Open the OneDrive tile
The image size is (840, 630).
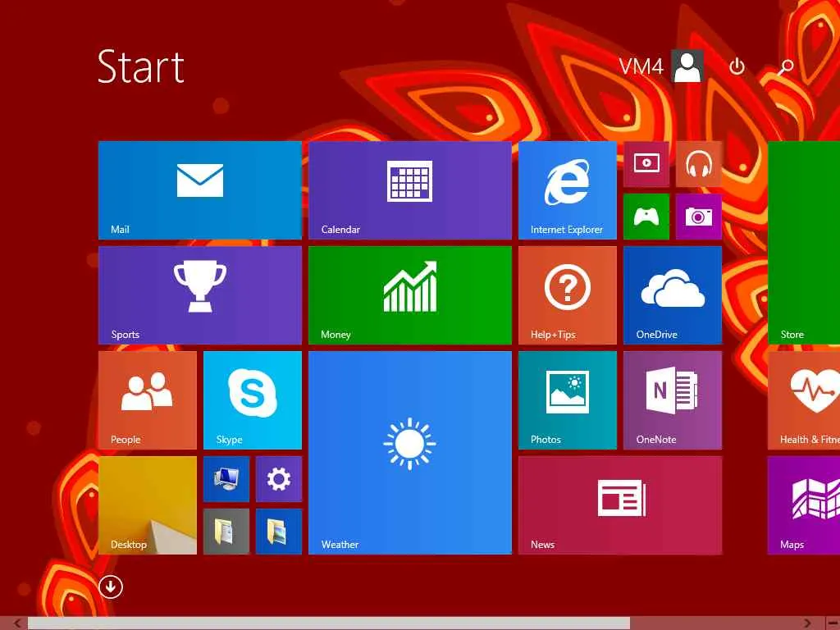673,295
